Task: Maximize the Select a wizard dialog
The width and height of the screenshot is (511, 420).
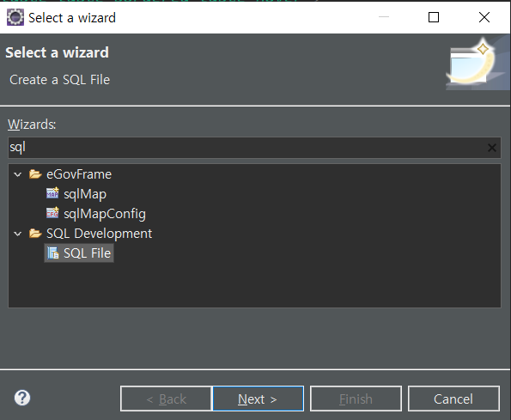Action: (434, 17)
